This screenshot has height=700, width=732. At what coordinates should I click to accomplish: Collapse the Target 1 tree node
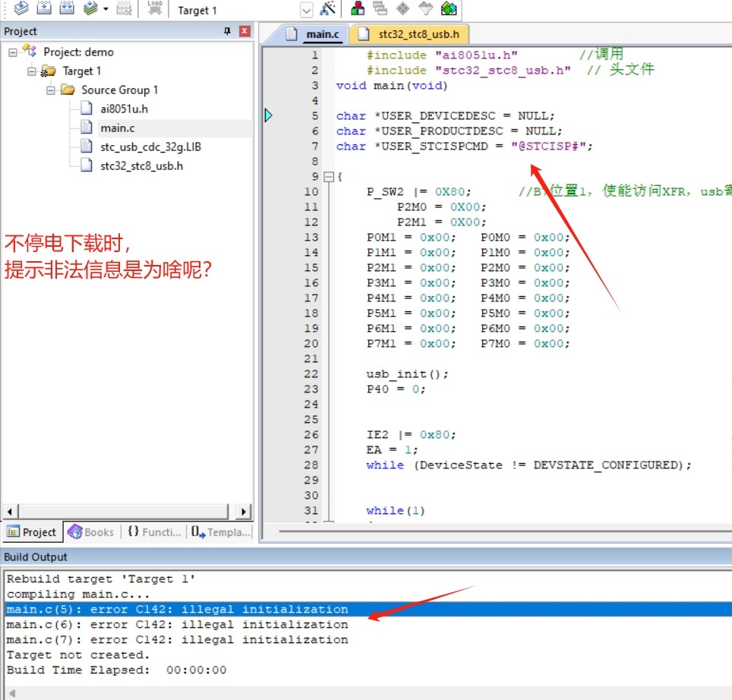point(32,71)
